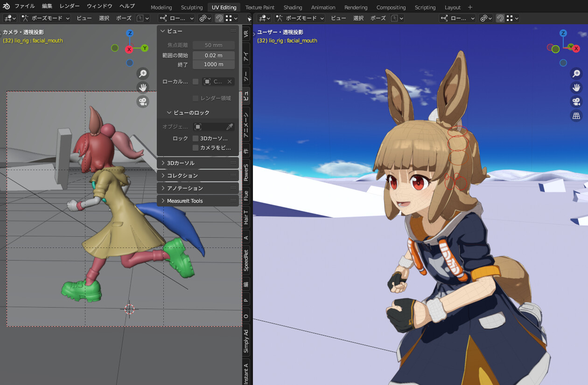
Task: Switch to the Texture Paint workspace tab
Action: coord(259,7)
